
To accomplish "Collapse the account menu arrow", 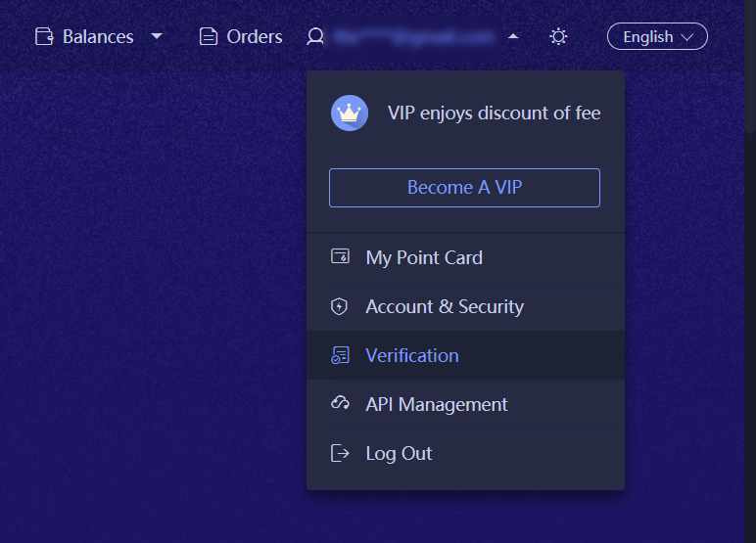I will tap(513, 37).
